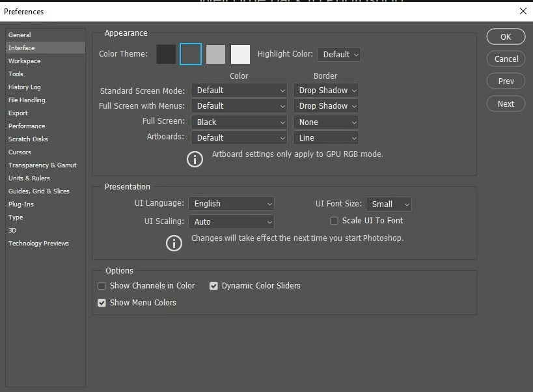Choose a UI Language from dropdown

231,204
